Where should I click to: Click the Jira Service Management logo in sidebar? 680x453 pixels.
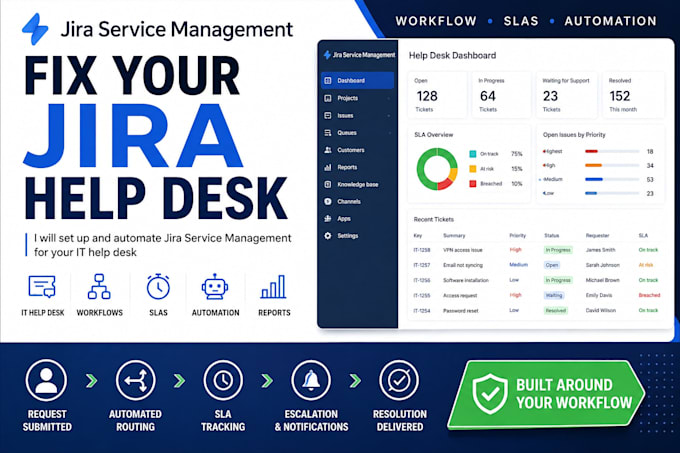[x=360, y=55]
